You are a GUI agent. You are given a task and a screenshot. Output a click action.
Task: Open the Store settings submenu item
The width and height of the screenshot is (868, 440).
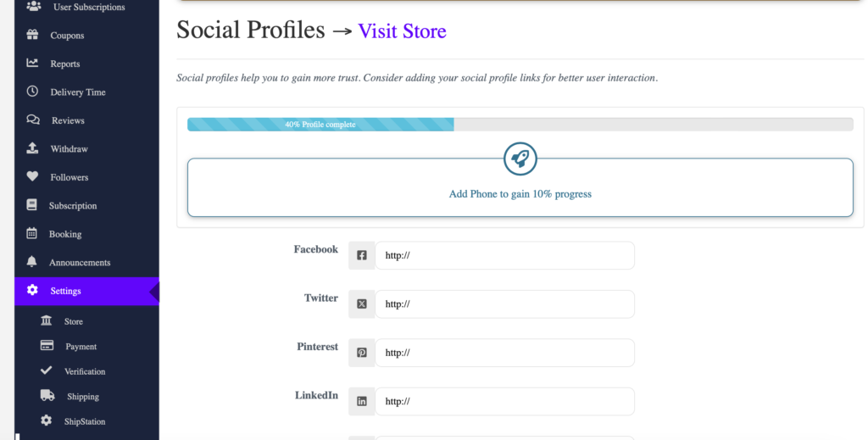73,321
